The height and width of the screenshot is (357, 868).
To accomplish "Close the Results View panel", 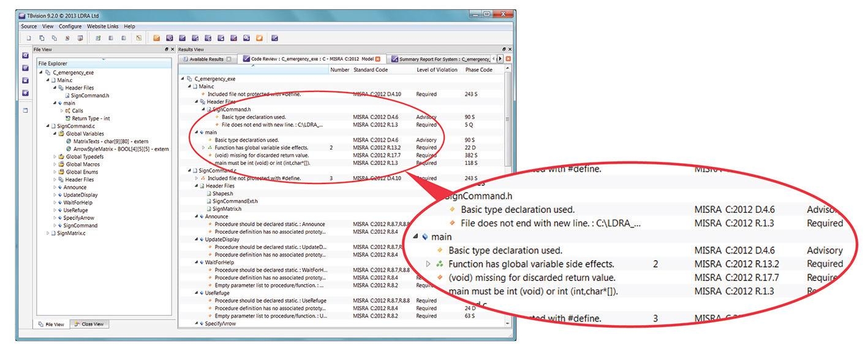I will click(510, 49).
